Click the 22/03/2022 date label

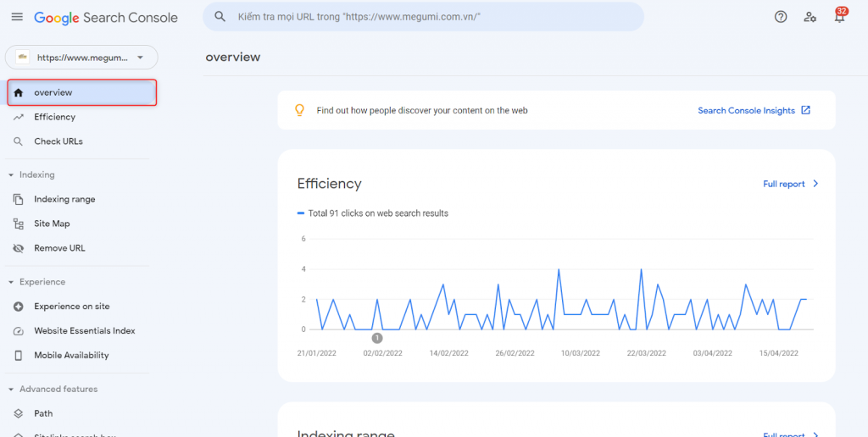pos(647,353)
